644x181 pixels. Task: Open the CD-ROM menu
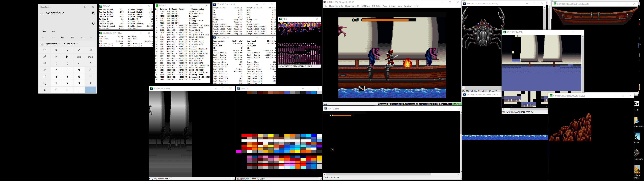(376, 6)
